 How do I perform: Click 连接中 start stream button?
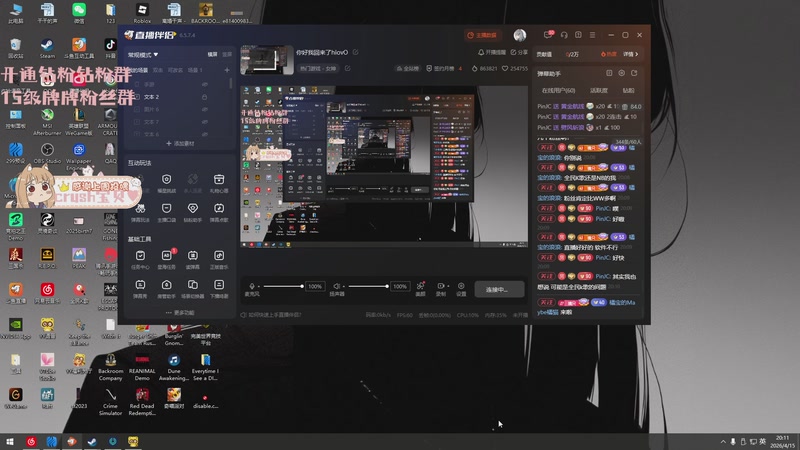499,289
